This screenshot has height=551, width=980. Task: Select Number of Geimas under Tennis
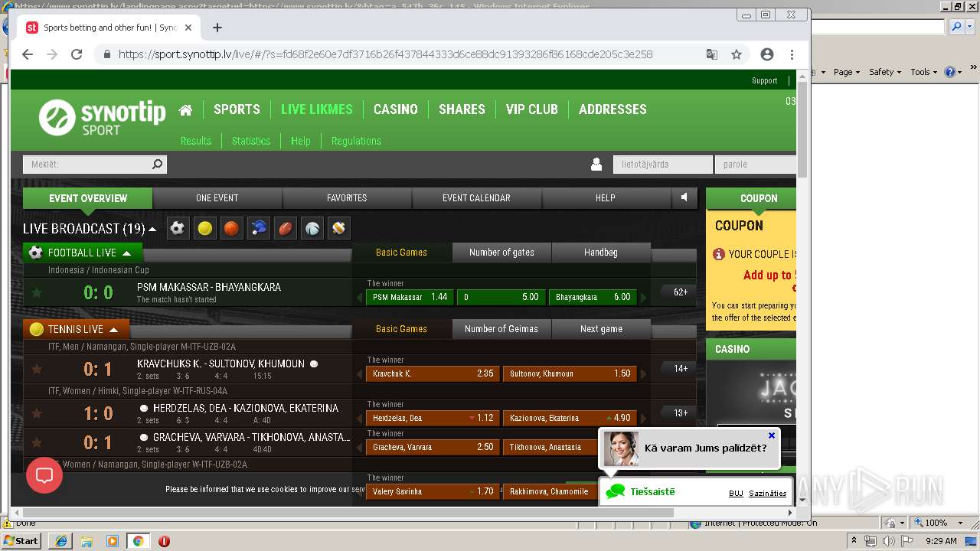pos(501,328)
